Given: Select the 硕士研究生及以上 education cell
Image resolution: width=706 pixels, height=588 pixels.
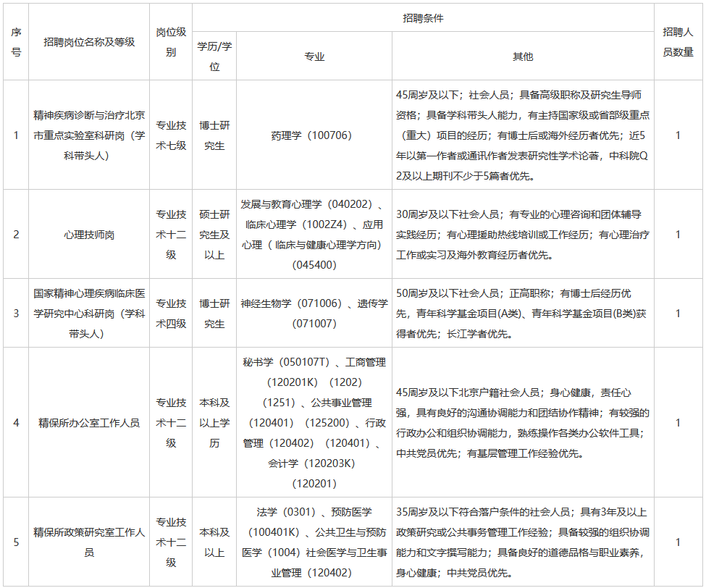Looking at the screenshot, I should [214, 235].
